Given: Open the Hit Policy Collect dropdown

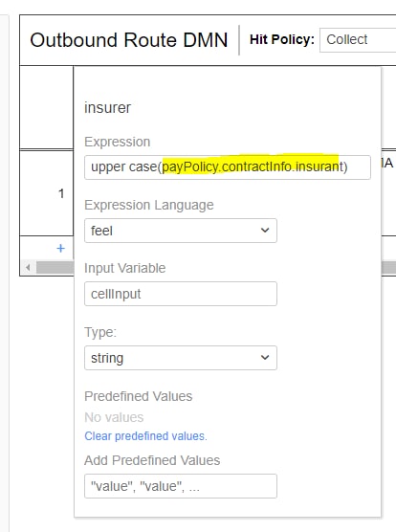Looking at the screenshot, I should pos(358,39).
